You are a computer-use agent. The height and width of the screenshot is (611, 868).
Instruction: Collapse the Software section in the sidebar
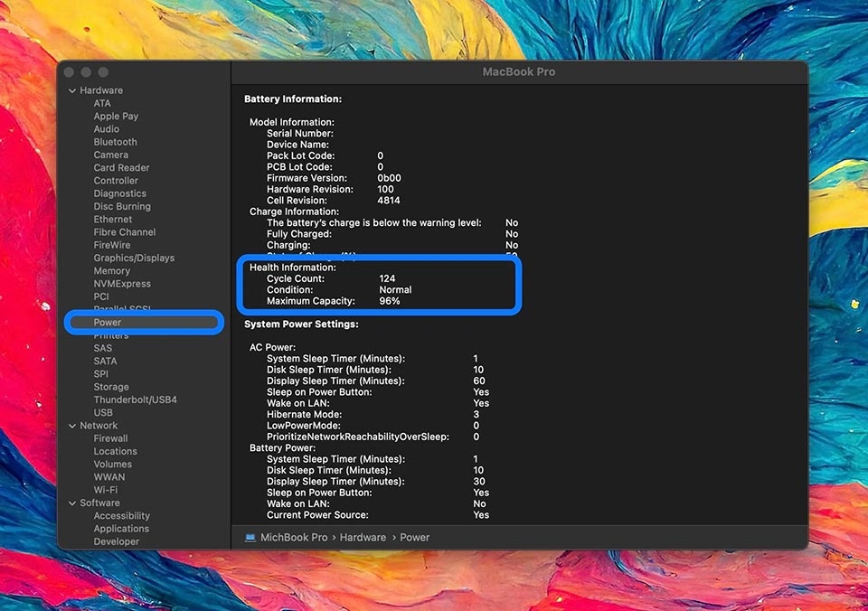[72, 503]
